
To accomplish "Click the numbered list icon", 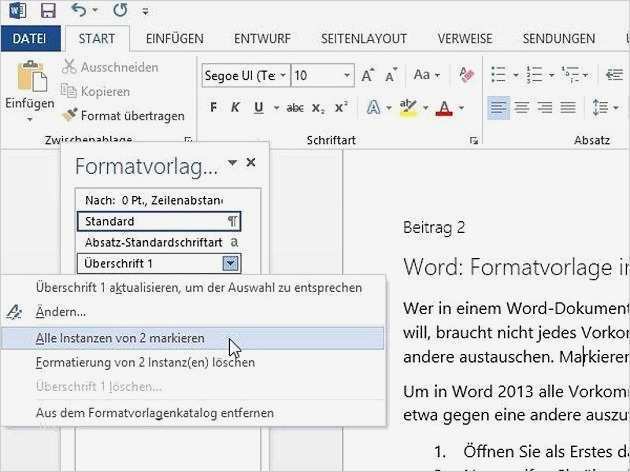I will [x=534, y=75].
